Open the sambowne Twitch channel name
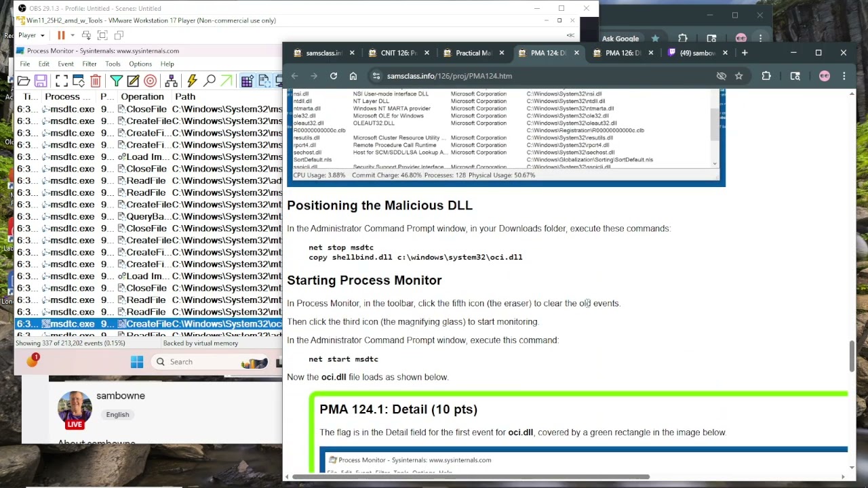 click(120, 396)
